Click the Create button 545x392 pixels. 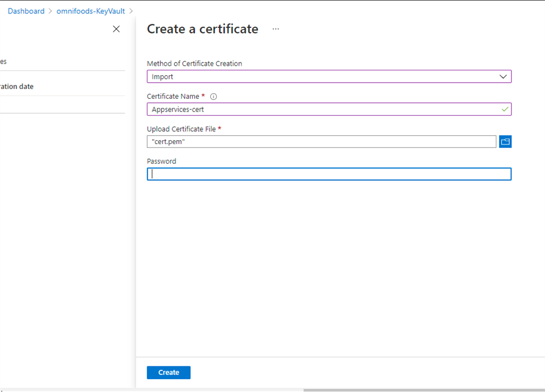tap(169, 372)
